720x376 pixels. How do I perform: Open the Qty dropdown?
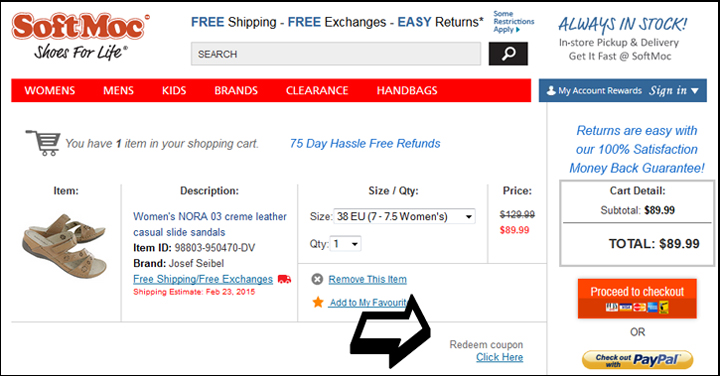346,244
